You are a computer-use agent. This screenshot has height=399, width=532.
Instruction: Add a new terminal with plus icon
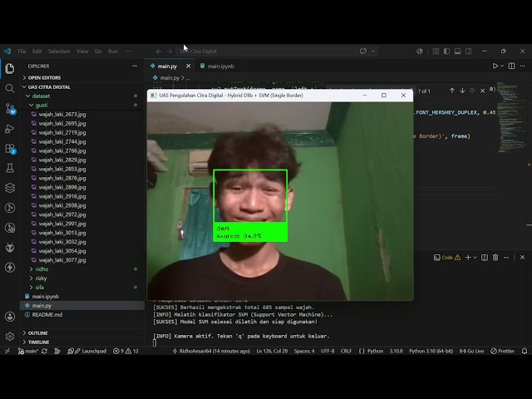[468, 258]
